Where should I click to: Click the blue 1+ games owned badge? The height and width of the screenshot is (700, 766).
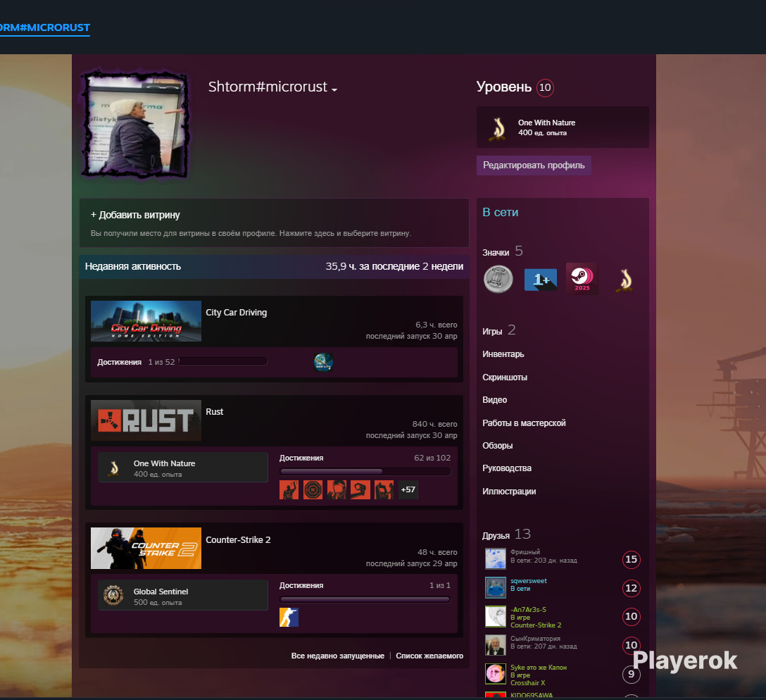(x=540, y=280)
